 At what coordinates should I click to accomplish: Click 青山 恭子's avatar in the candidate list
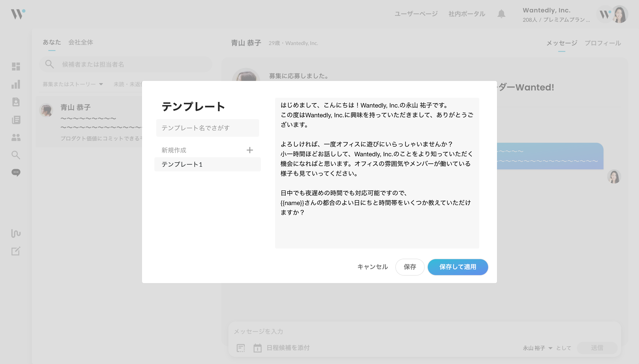(x=46, y=110)
